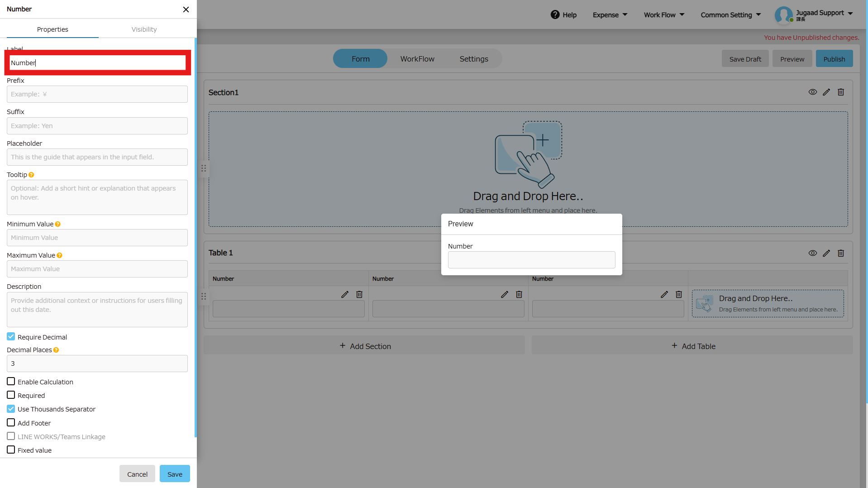Enable the Required checkbox
Image resolution: width=868 pixels, height=488 pixels.
click(x=11, y=395)
